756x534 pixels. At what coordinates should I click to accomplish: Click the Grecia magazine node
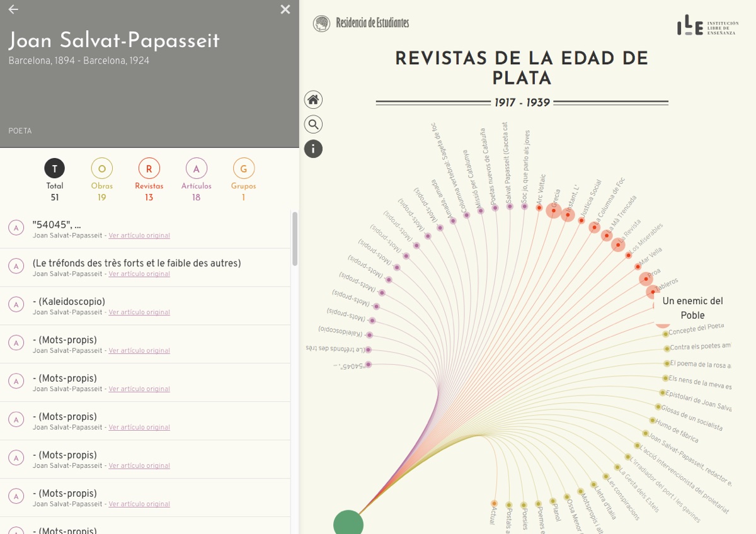click(553, 211)
